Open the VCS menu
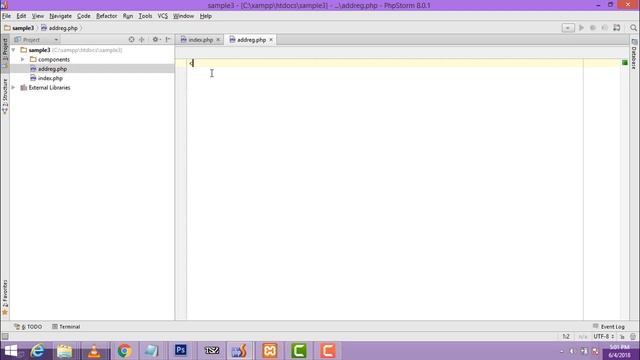Screen dimensions: 640x360 162,16
